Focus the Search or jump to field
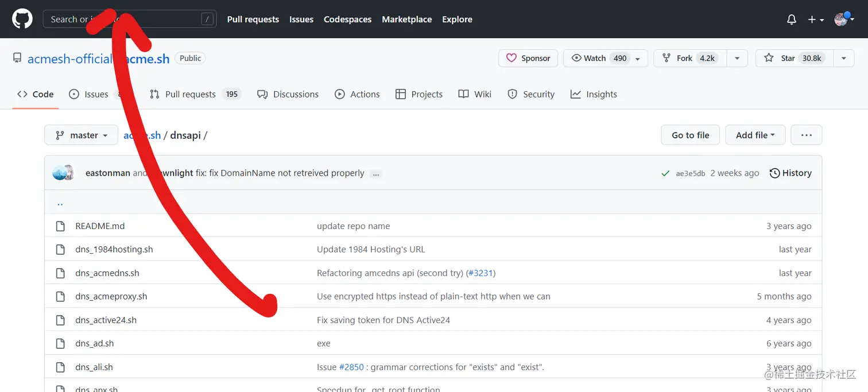 click(130, 19)
